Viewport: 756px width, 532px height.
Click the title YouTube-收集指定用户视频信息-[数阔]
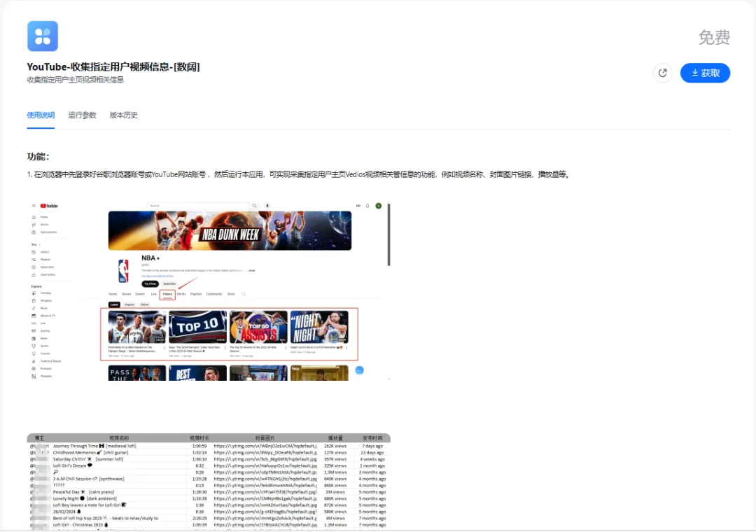(113, 66)
